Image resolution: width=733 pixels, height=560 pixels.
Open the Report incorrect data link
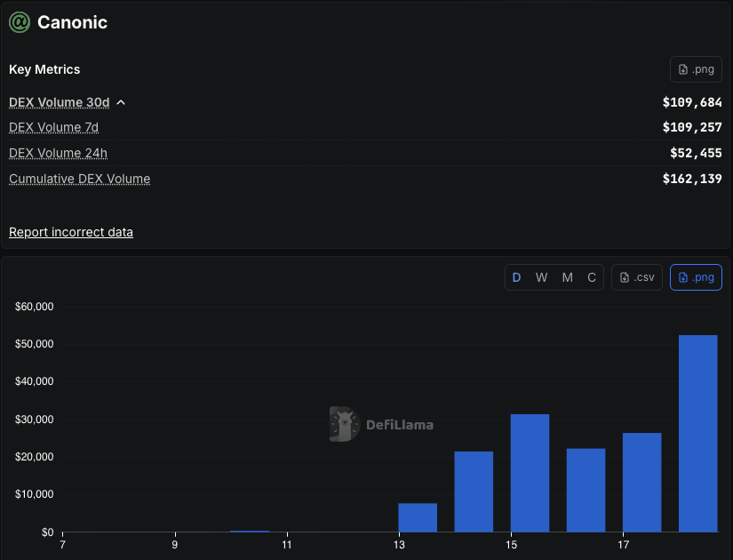click(x=71, y=232)
